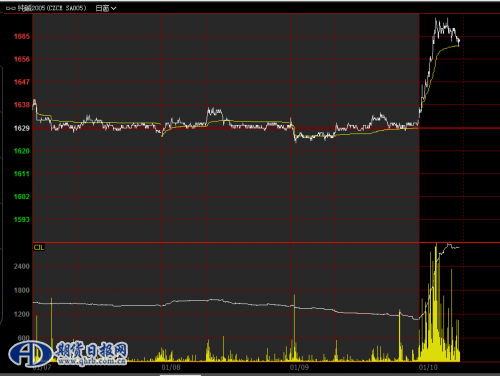Image resolution: width=500 pixels, height=376 pixels.
Task: Click the round blue watermark logo
Action: pyautogui.click(x=30, y=354)
